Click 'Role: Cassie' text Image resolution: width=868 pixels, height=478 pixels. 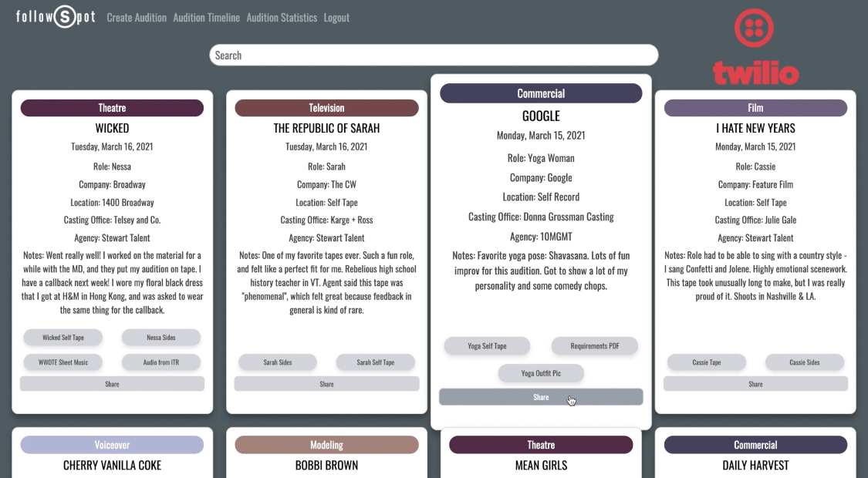click(x=755, y=167)
